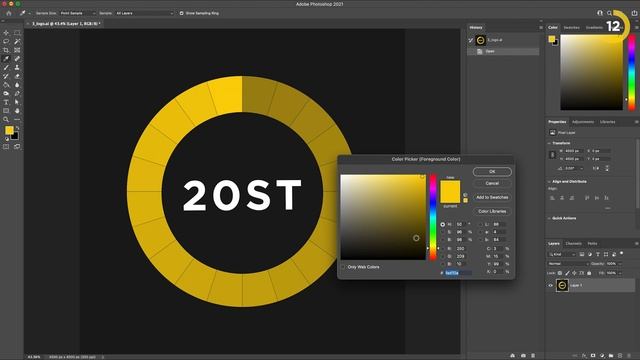640x360 pixels.
Task: Open the layer Kind filter dropdown
Action: [562, 254]
